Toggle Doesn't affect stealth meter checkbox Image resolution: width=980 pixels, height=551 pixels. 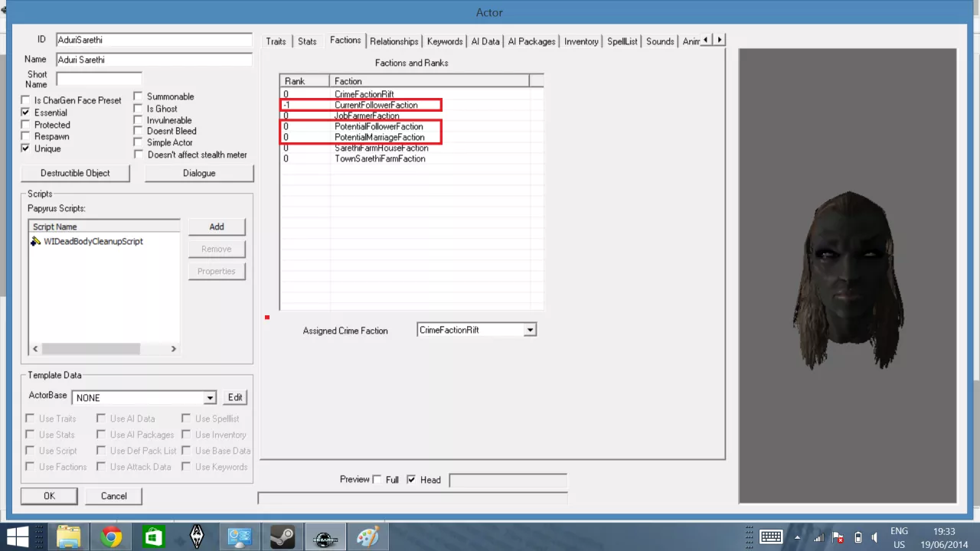[139, 155]
